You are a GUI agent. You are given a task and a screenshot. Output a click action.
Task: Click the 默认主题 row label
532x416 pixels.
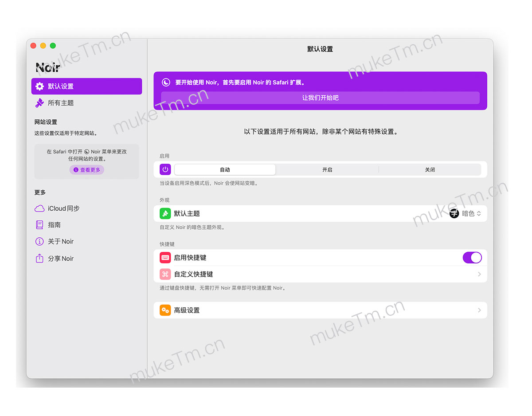click(x=187, y=213)
